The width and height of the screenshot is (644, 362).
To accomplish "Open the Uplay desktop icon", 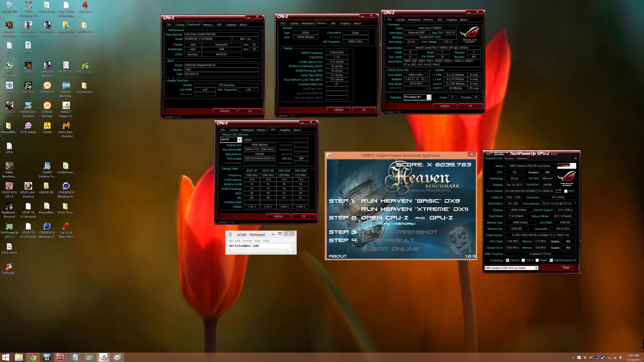I will 9,87.
